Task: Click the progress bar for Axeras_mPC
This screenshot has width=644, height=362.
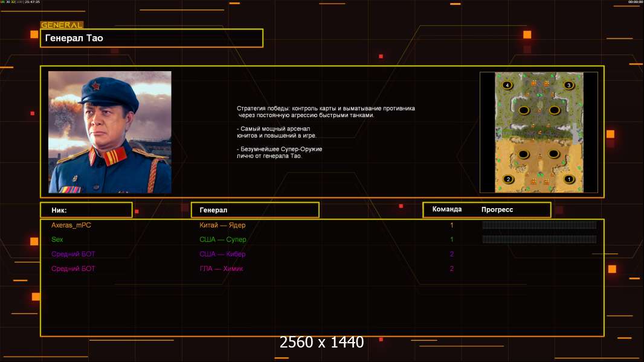Action: click(x=539, y=225)
